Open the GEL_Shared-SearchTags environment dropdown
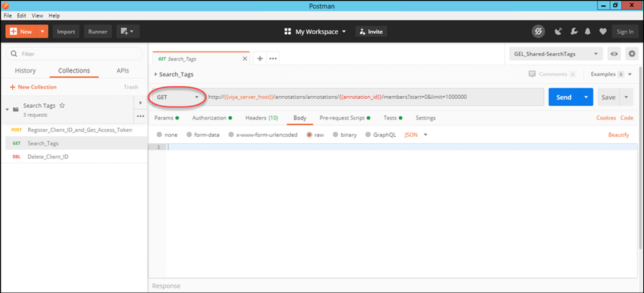This screenshot has height=293, width=644. 556,54
